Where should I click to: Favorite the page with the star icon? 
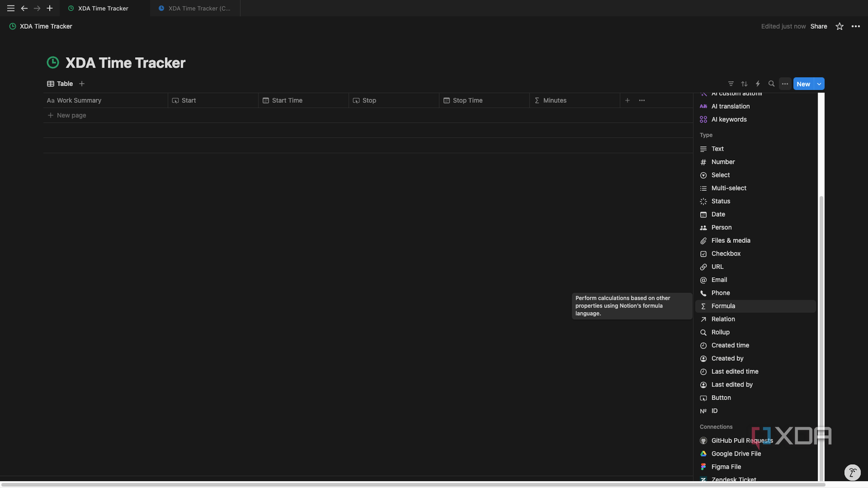coord(840,27)
